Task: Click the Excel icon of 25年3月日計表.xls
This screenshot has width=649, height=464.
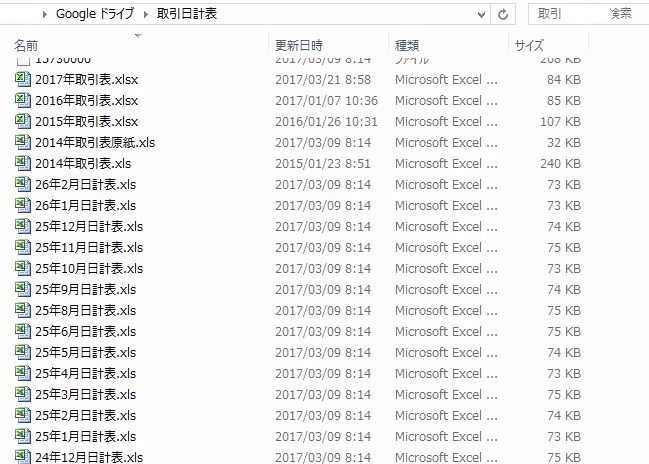Action: pyautogui.click(x=23, y=394)
